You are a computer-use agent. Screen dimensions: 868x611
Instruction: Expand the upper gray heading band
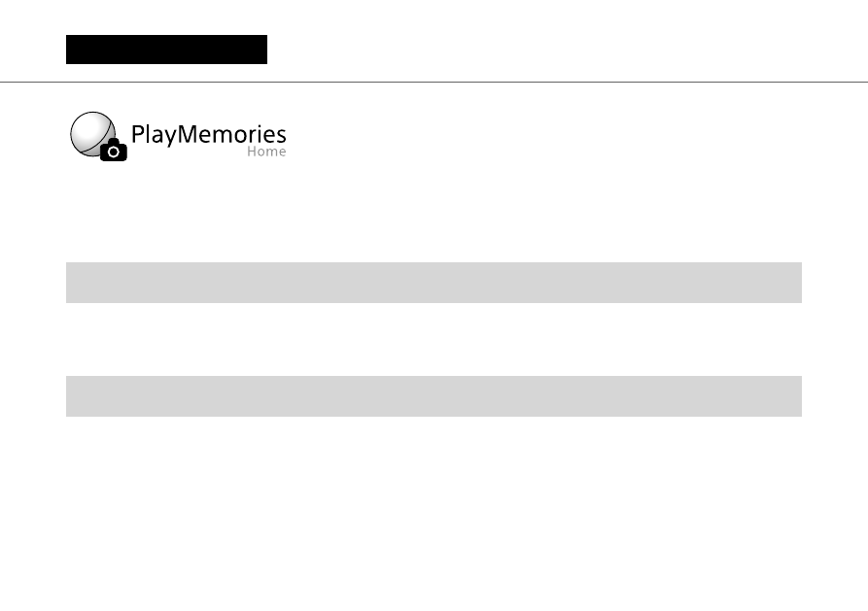point(434,283)
